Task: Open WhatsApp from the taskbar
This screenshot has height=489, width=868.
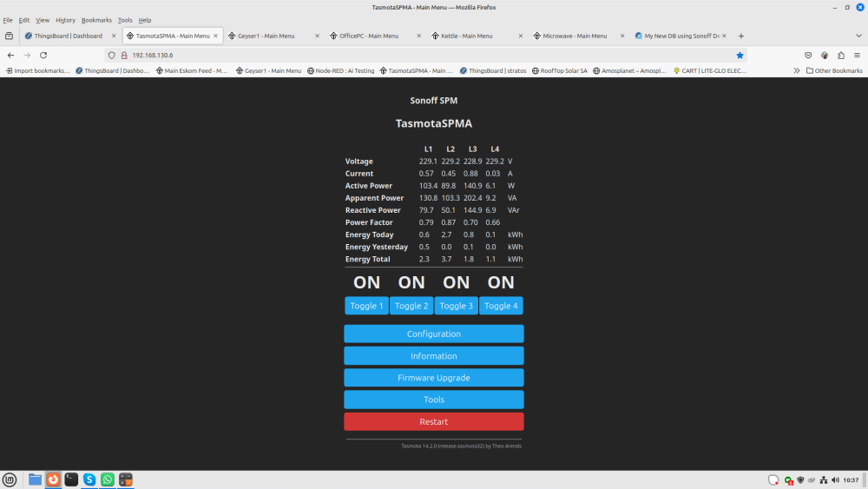Action: point(108,479)
